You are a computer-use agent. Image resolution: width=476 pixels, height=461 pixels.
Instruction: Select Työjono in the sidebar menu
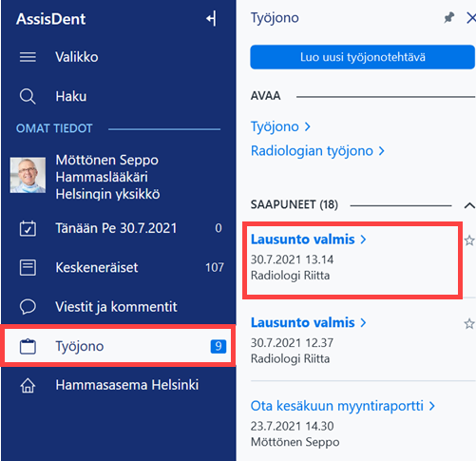pyautogui.click(x=118, y=346)
